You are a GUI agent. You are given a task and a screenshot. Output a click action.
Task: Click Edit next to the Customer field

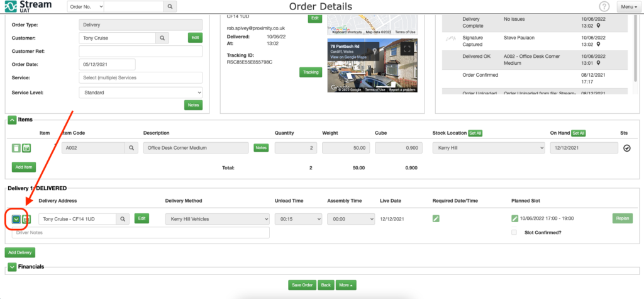(195, 38)
